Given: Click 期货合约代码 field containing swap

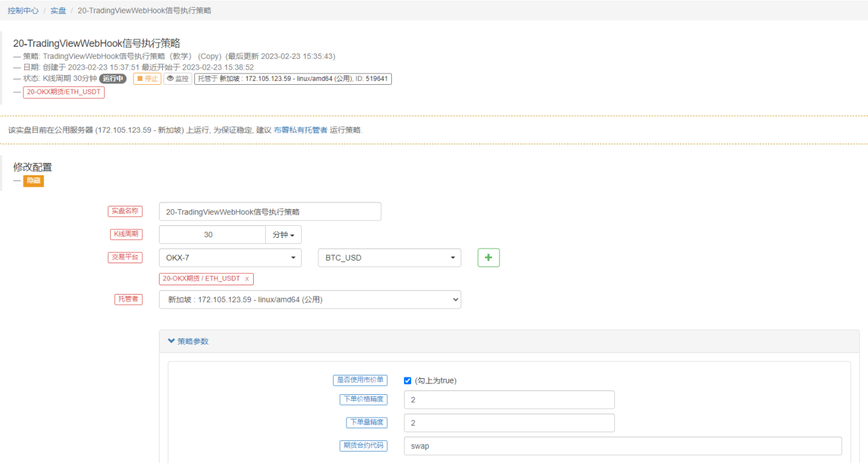Looking at the screenshot, I should pyautogui.click(x=622, y=446).
